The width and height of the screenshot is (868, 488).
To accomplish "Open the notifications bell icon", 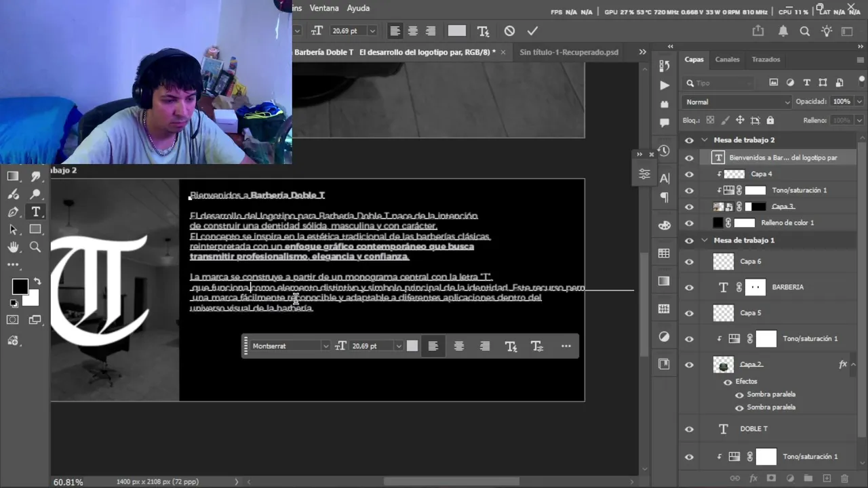I will click(x=783, y=31).
